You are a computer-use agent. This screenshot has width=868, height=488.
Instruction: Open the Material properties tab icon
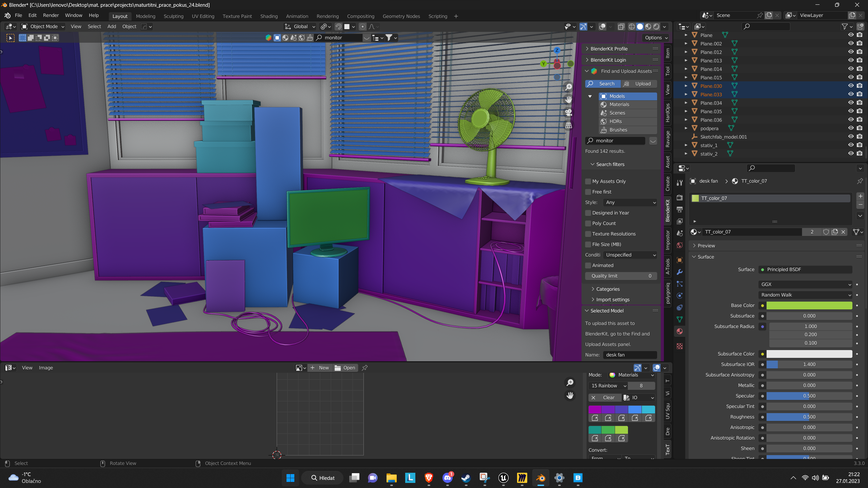pyautogui.click(x=679, y=331)
